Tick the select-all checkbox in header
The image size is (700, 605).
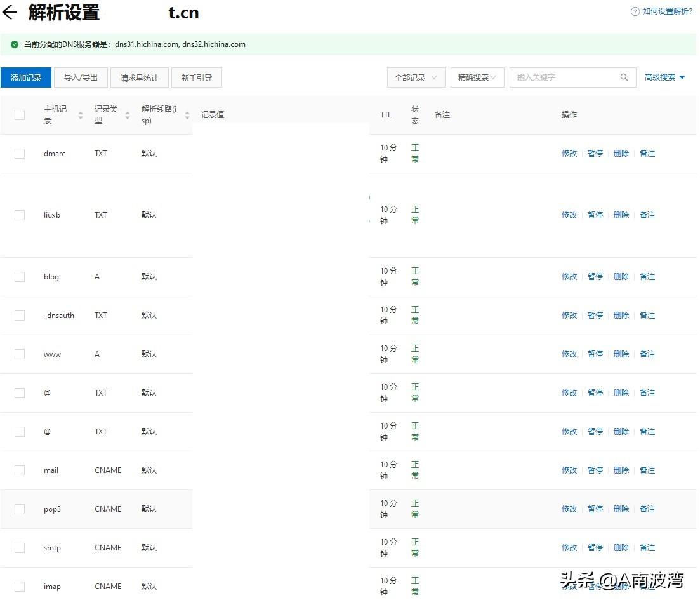pos(20,115)
